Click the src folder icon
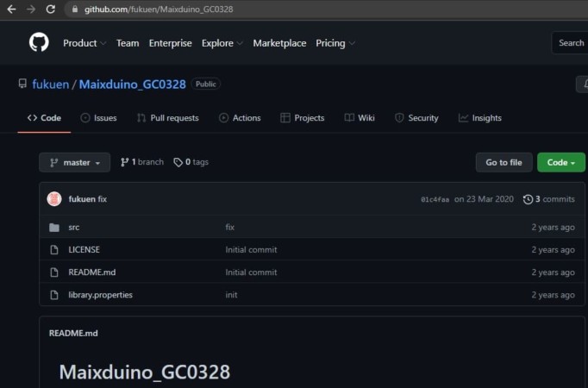The image size is (588, 388). coord(54,228)
